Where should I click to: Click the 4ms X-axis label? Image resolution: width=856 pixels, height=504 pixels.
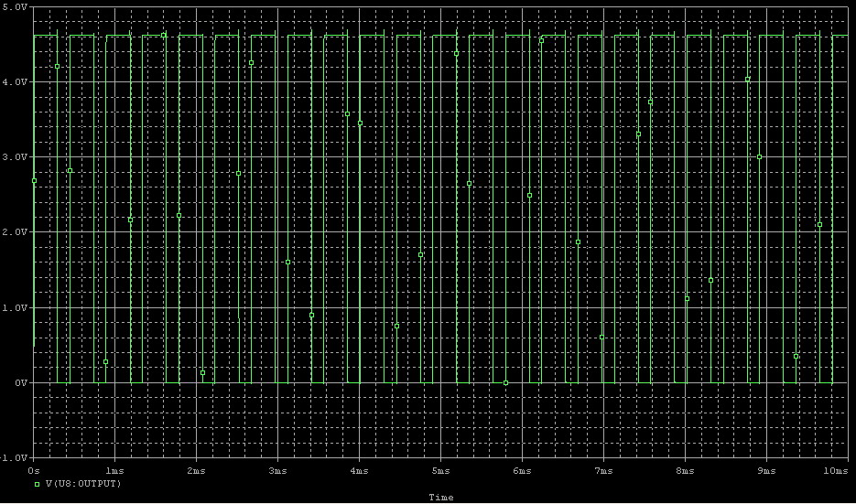point(359,470)
